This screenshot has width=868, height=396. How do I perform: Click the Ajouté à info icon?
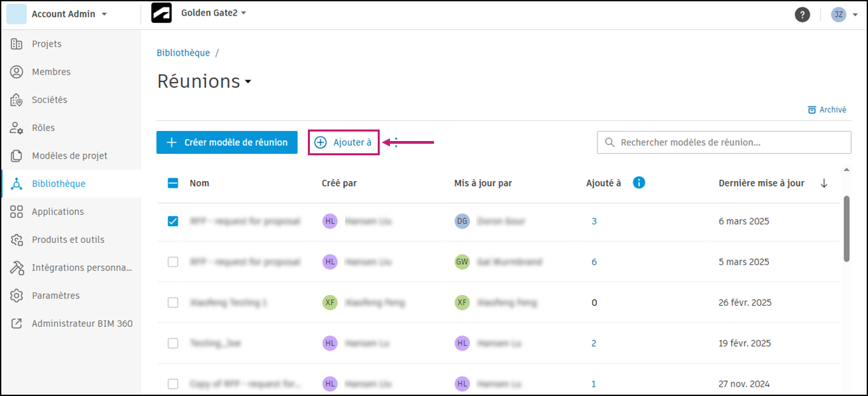coord(638,182)
